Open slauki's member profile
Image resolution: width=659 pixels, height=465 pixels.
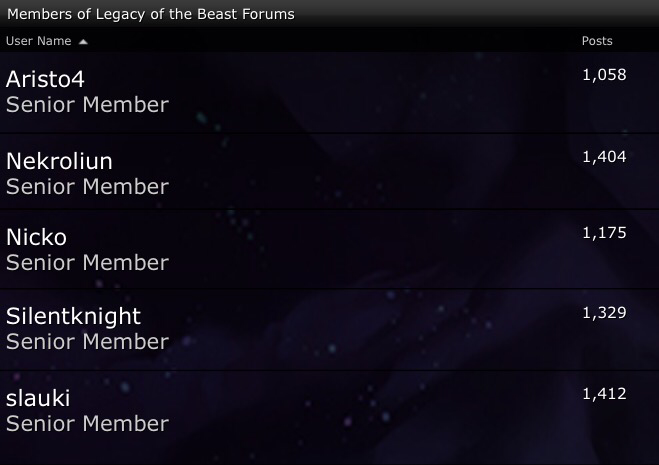(x=38, y=398)
